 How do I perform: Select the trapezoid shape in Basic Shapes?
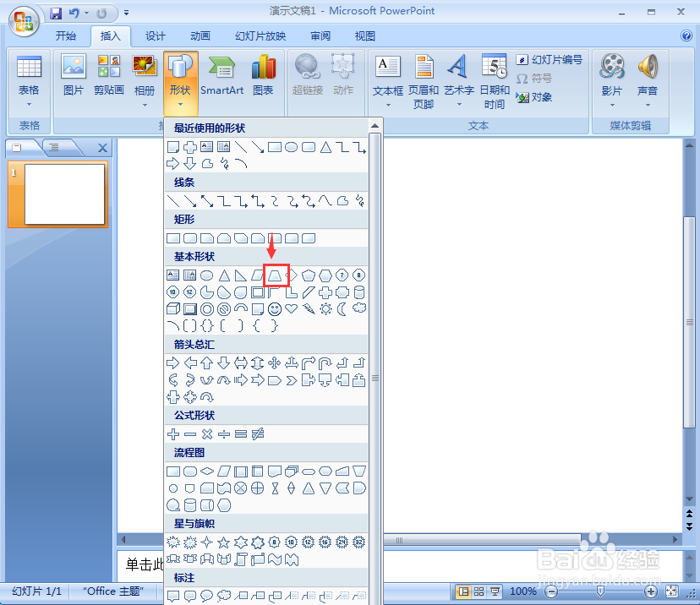275,275
